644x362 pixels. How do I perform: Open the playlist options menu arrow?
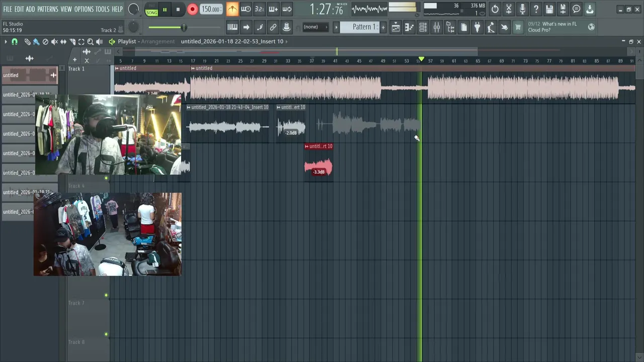click(x=6, y=42)
